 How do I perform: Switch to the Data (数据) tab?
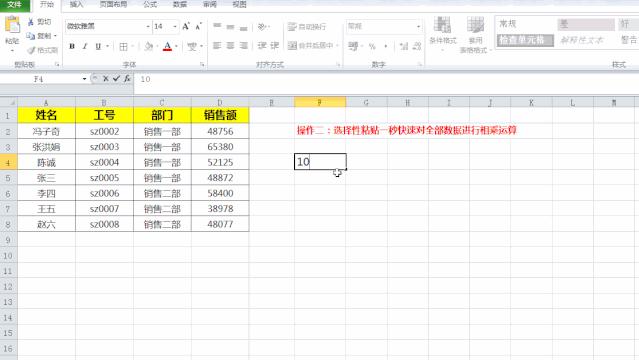(180, 4)
